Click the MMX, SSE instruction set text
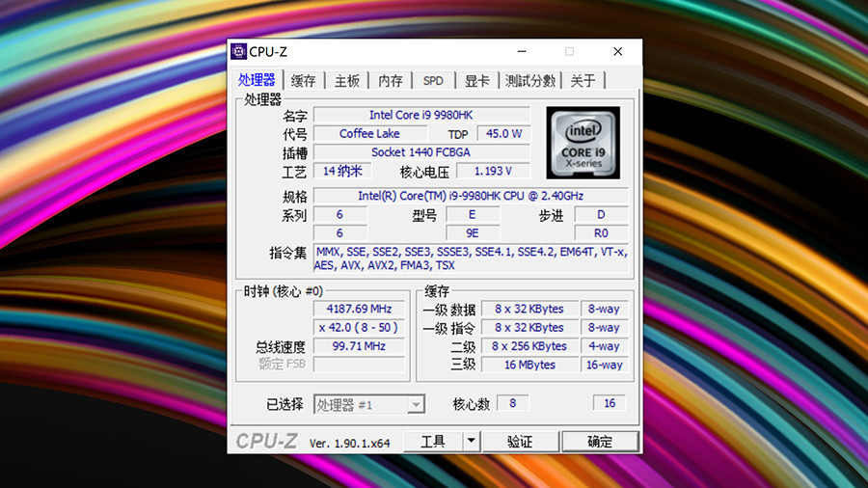Viewport: 868px width, 488px height. point(471,258)
